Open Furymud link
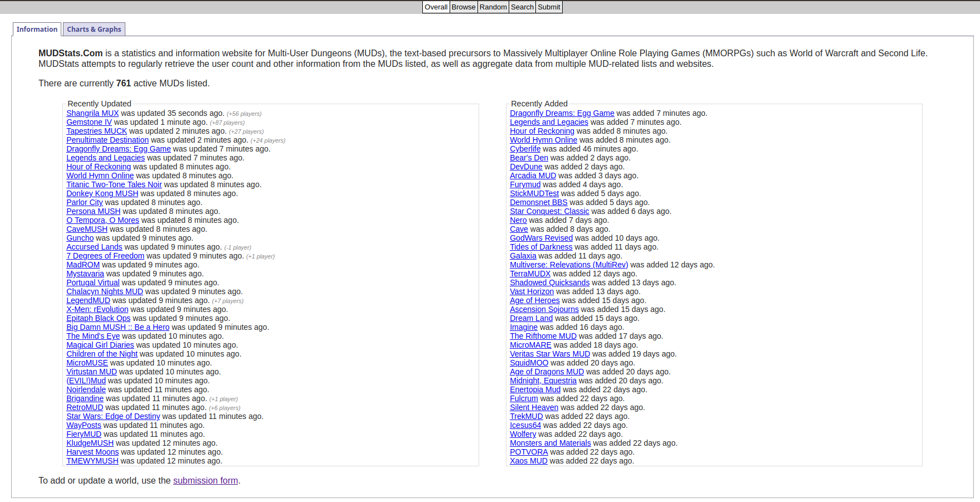This screenshot has height=502, width=980. [525, 184]
